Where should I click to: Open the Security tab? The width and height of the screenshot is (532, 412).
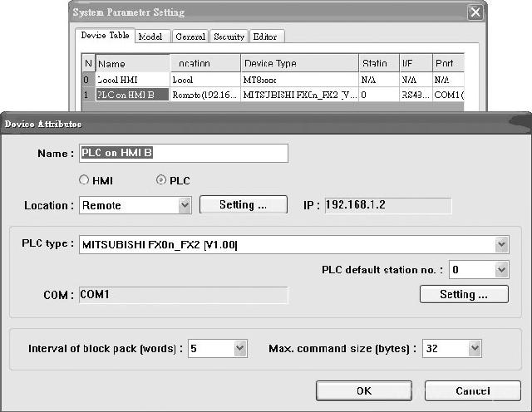229,37
